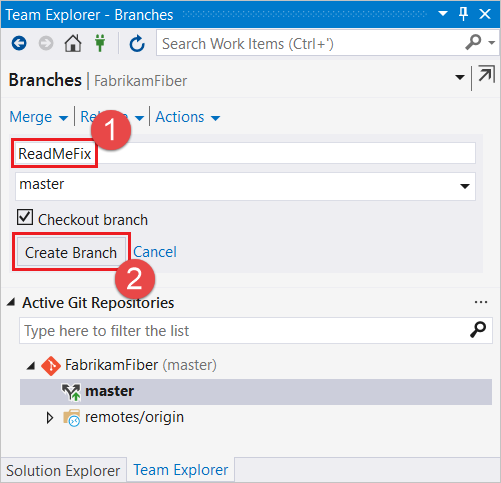Collapse the Active Git Repositories section
This screenshot has height=483, width=501.
tap(11, 303)
